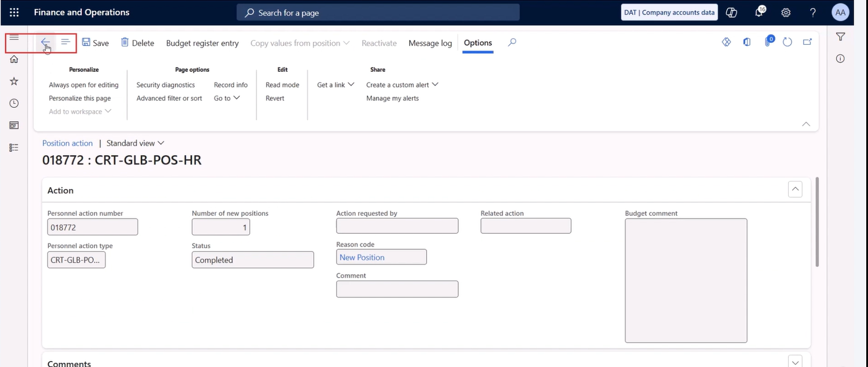The image size is (868, 367).
Task: Click the Comment input field
Action: 397,289
